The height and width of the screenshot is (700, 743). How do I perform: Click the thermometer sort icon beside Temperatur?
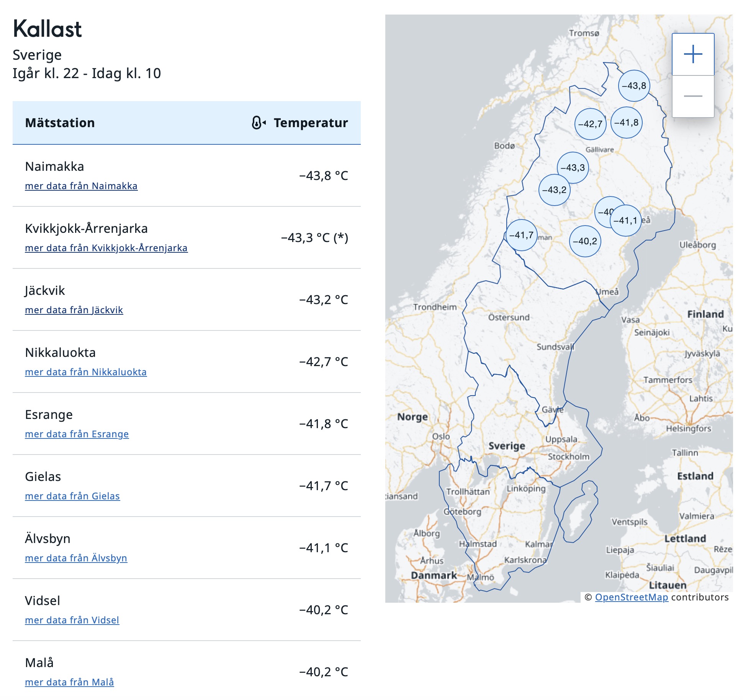258,123
